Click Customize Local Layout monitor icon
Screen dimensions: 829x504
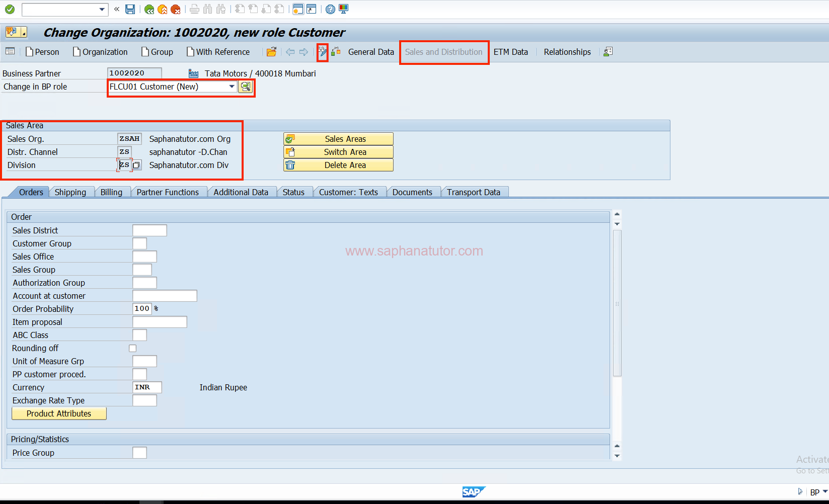point(343,9)
